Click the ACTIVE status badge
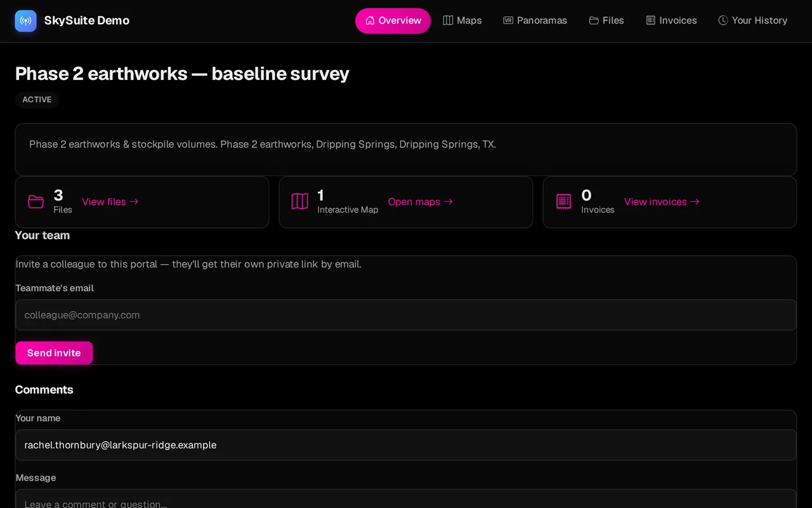 click(x=37, y=100)
